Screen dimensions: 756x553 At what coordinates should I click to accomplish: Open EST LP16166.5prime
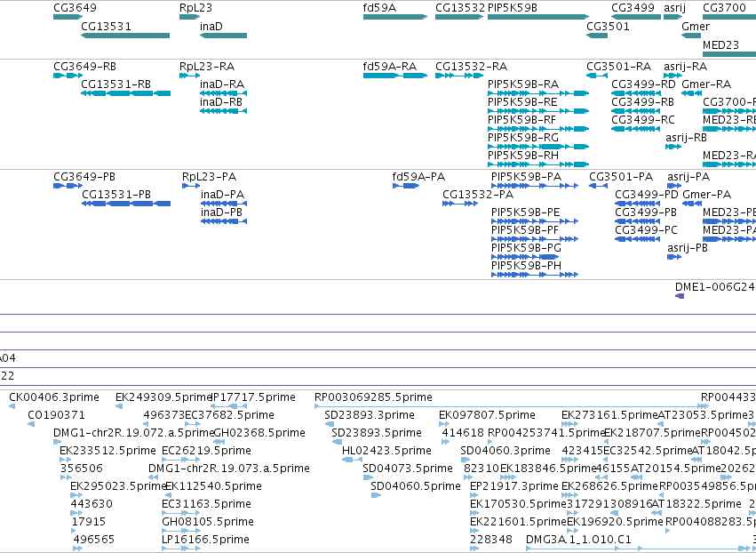click(205, 539)
